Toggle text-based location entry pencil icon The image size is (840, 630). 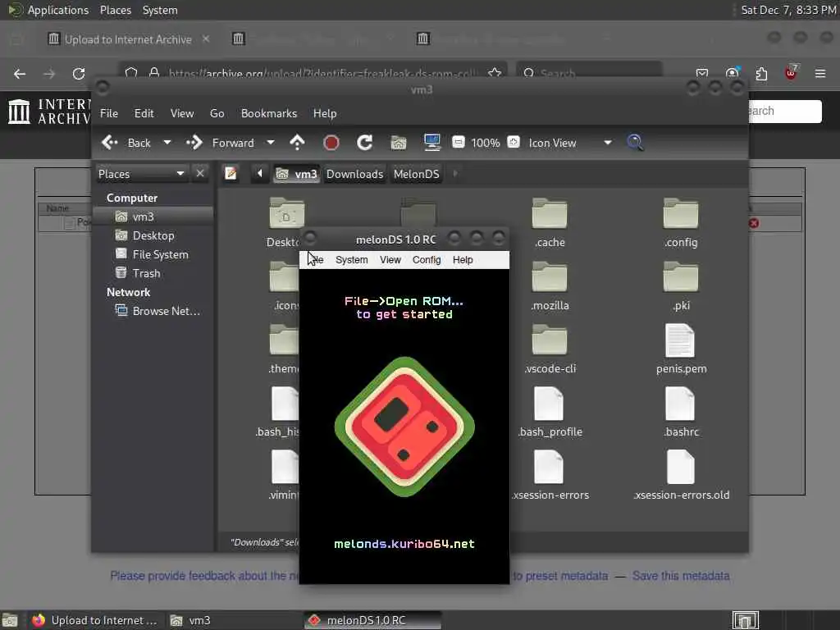tap(231, 174)
